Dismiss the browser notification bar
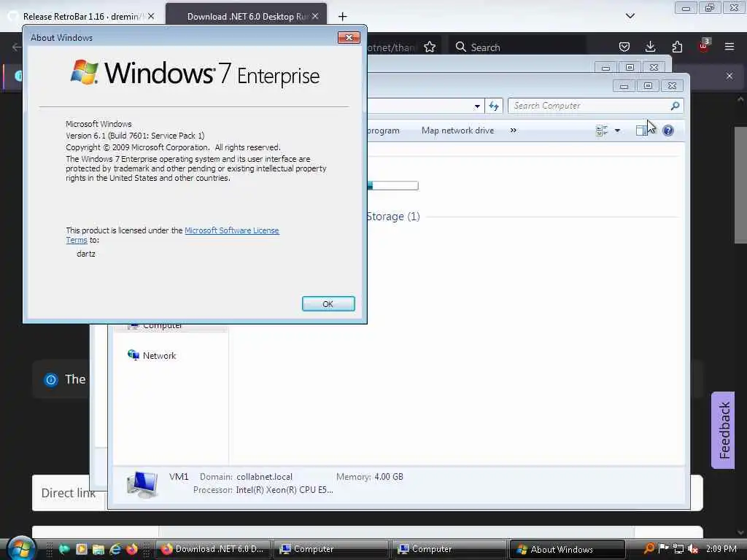 729,76
